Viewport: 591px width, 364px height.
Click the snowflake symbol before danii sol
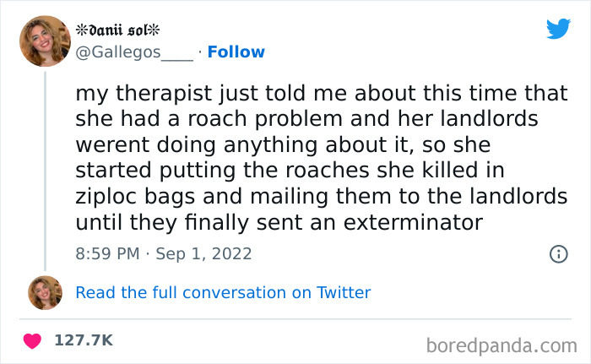[81, 30]
